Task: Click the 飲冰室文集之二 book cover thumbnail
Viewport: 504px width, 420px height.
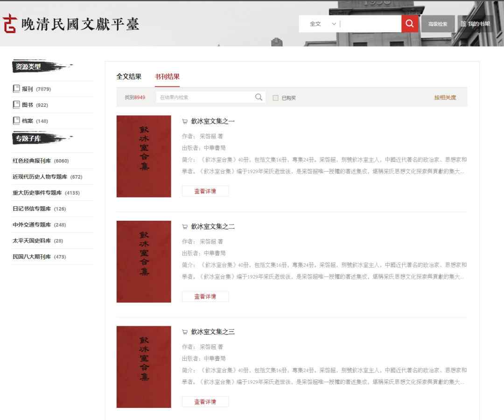Action: pos(144,261)
